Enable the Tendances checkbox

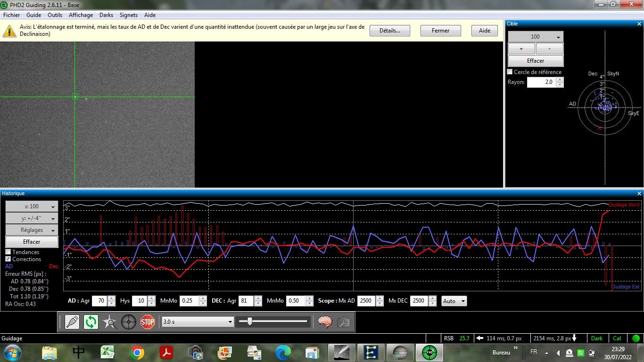[x=8, y=252]
